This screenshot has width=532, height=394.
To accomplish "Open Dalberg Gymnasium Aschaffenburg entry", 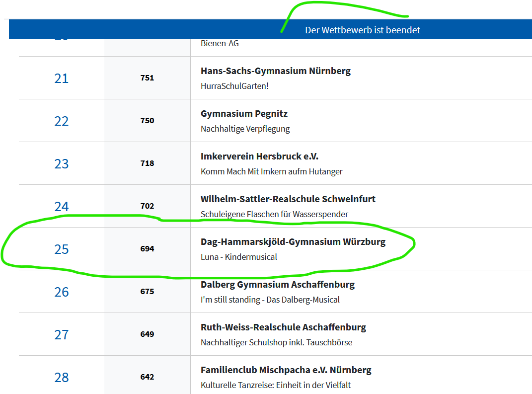I will click(x=277, y=284).
